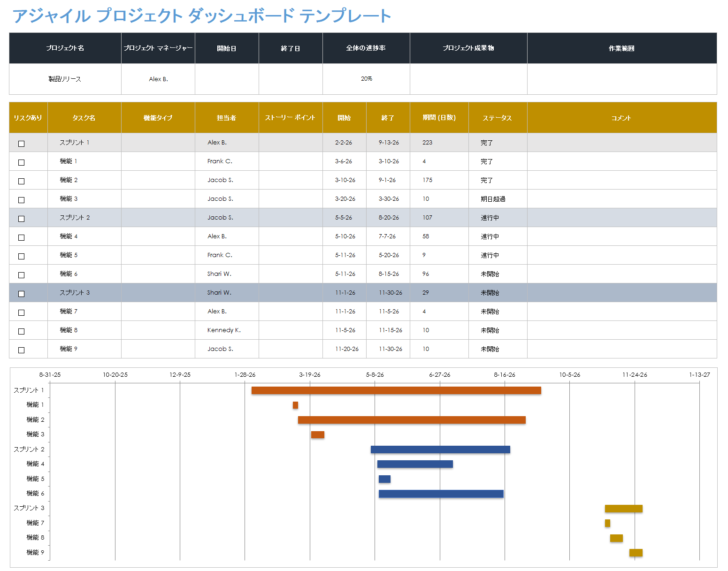728x571 pixels.
Task: Select the 2-2-26 start date cell
Action: [x=345, y=143]
